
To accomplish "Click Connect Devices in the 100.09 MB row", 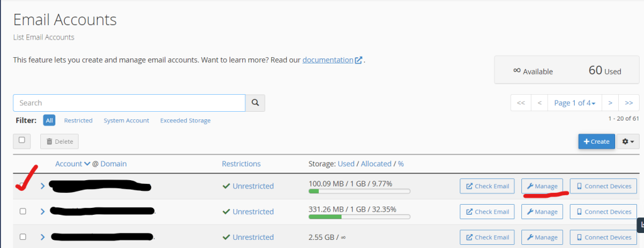I will pyautogui.click(x=603, y=186).
